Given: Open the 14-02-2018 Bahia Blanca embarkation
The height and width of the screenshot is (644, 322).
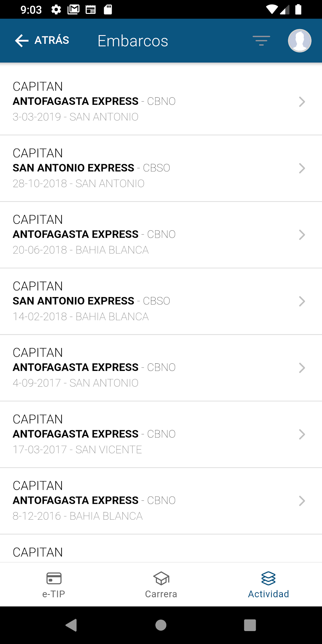Looking at the screenshot, I should click(x=161, y=301).
